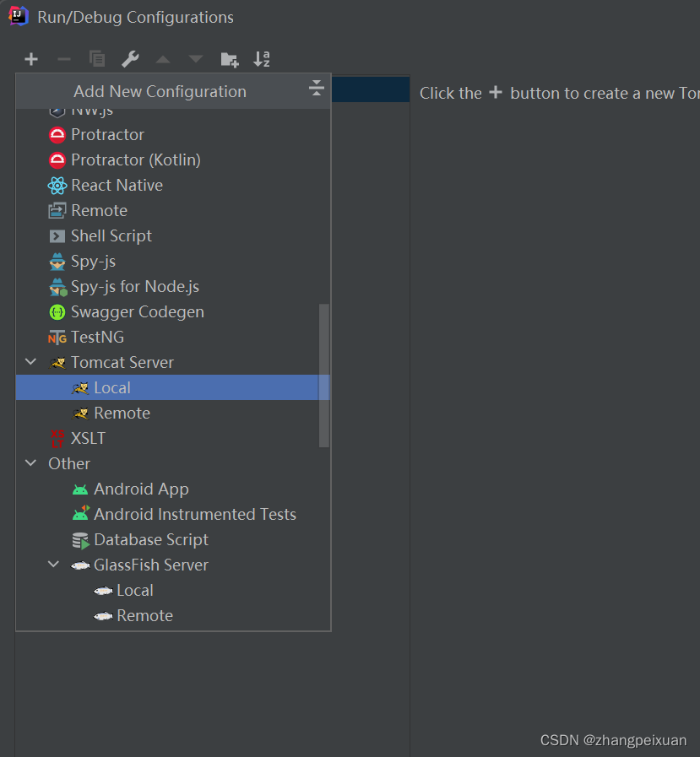Select Swagger Codegen text label
The height and width of the screenshot is (757, 700).
tap(137, 312)
